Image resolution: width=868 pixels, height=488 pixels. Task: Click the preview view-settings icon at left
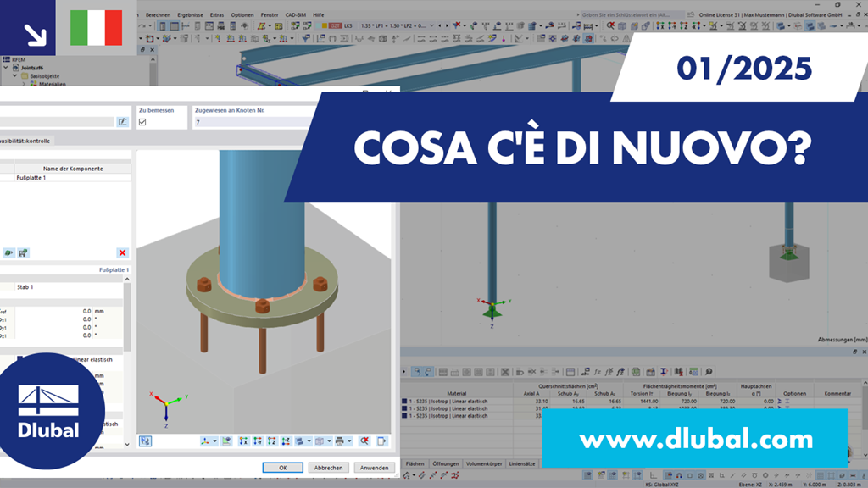(145, 441)
